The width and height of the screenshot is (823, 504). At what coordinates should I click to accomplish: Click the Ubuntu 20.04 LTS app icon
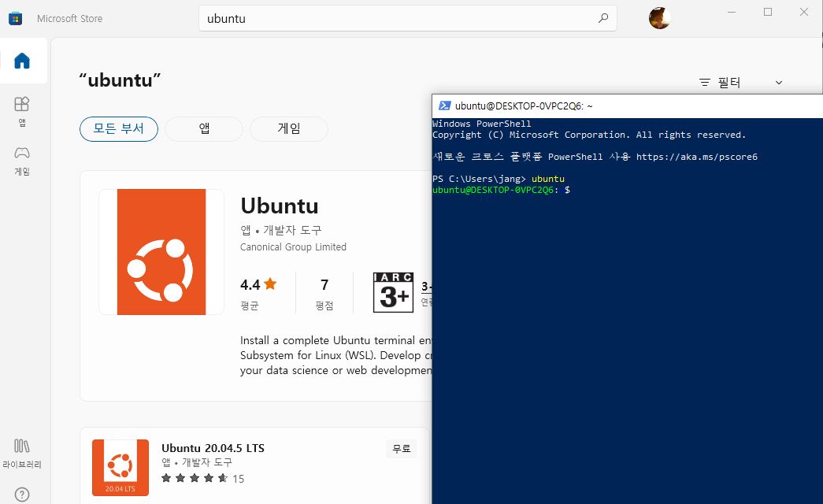(x=120, y=468)
